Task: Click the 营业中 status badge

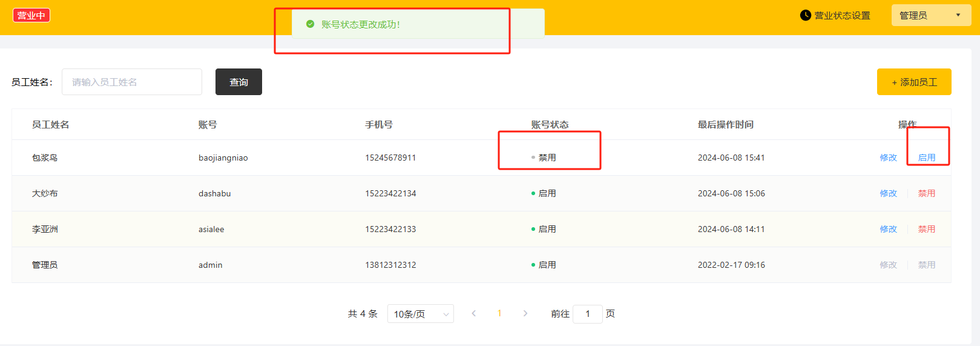Action: click(x=31, y=15)
